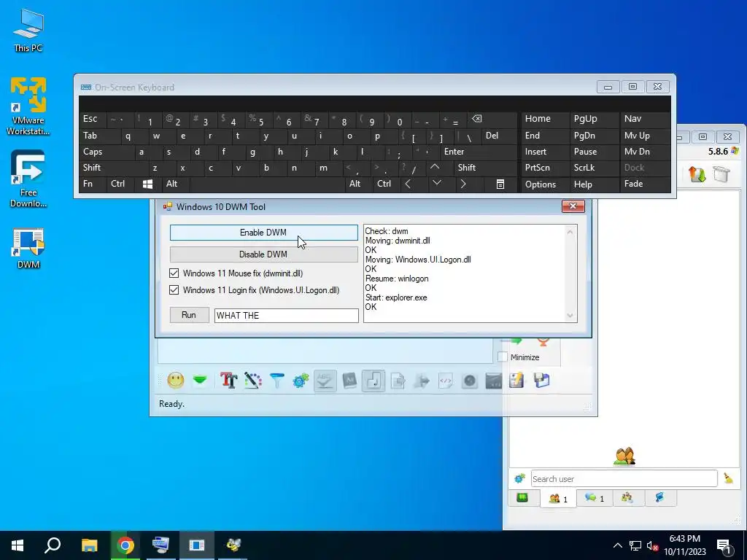Screen dimensions: 747x560
Task: Click the muted volume tray icon
Action: click(x=652, y=545)
